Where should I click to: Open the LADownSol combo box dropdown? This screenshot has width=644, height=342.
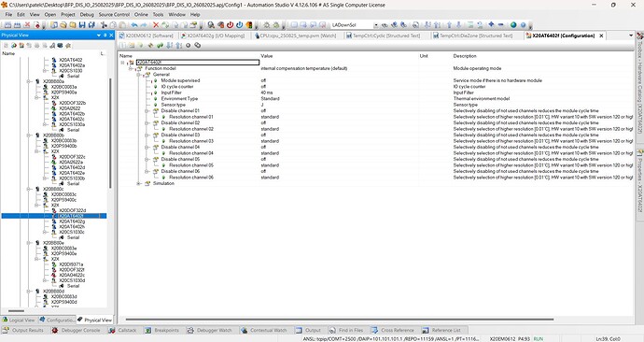tap(376, 25)
